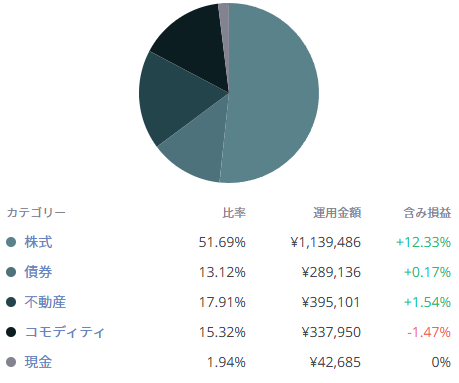Click the 比率 column header
459x383 pixels.
234,213
